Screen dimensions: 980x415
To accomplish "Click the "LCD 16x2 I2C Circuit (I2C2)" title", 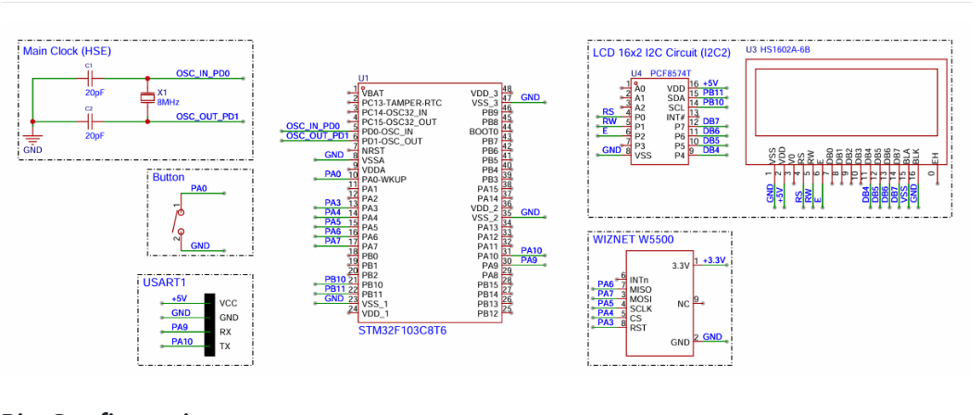I will 661,53.
